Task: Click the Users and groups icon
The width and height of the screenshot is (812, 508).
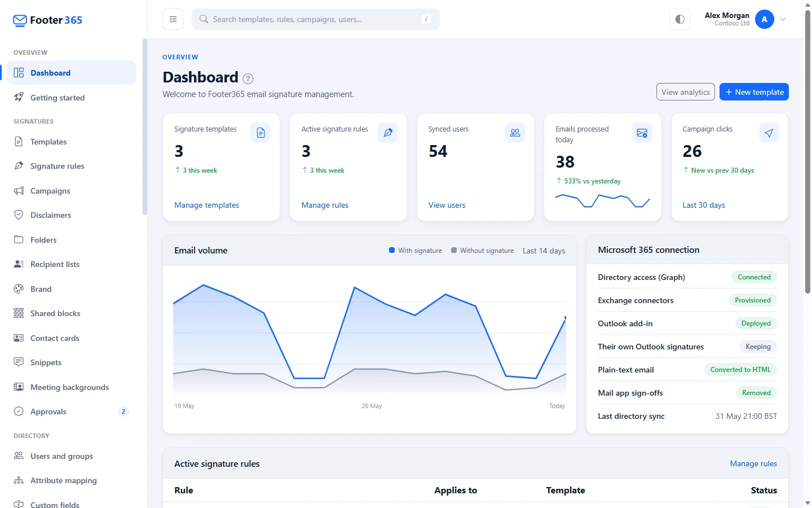Action: click(19, 456)
